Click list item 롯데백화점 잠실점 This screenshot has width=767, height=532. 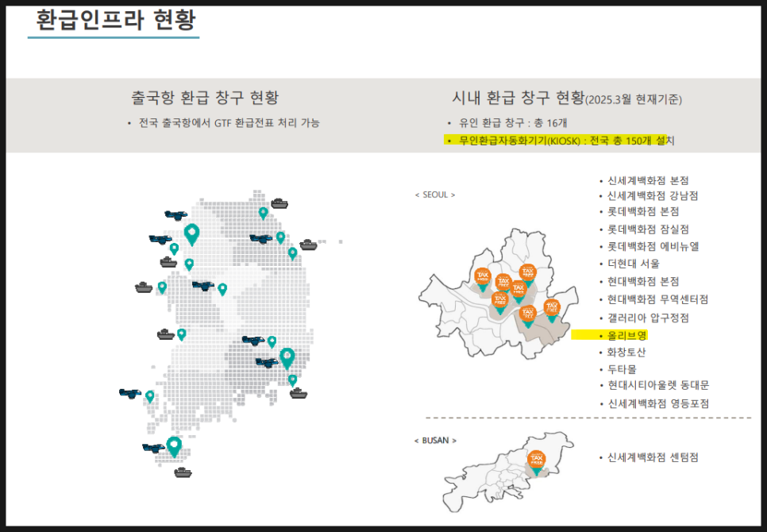648,229
